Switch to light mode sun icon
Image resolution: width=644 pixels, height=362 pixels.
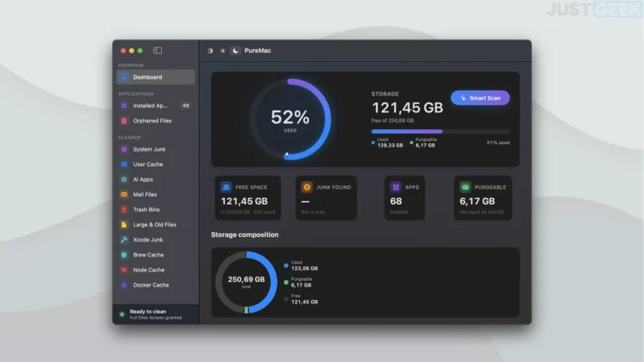[x=222, y=51]
